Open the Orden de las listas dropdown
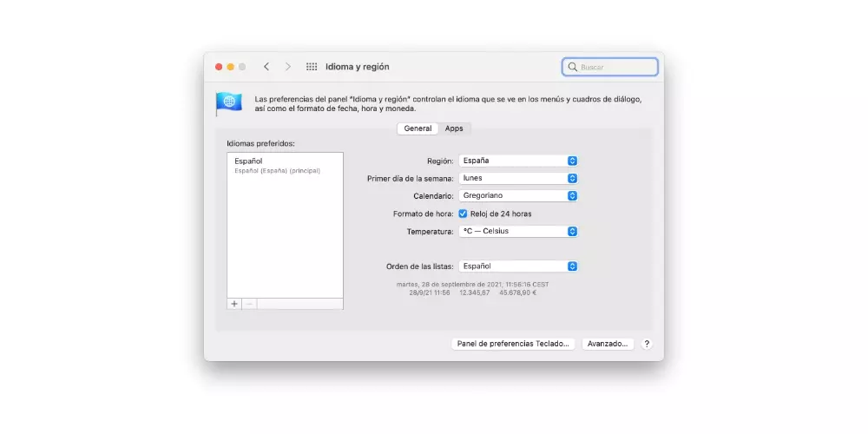Screen dimensions: 868x434 (x=518, y=266)
